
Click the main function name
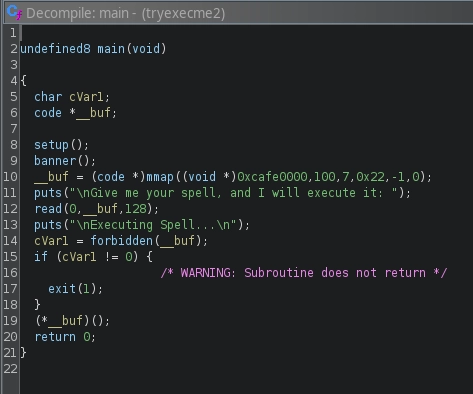point(111,49)
